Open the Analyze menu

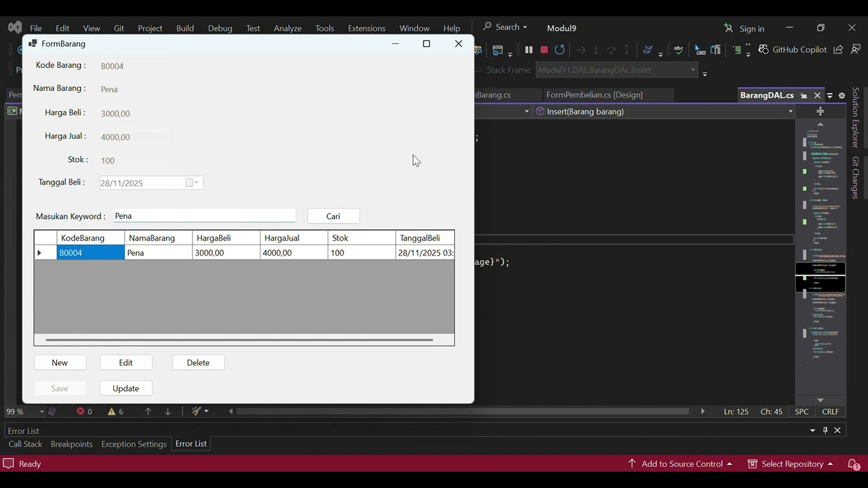(288, 28)
